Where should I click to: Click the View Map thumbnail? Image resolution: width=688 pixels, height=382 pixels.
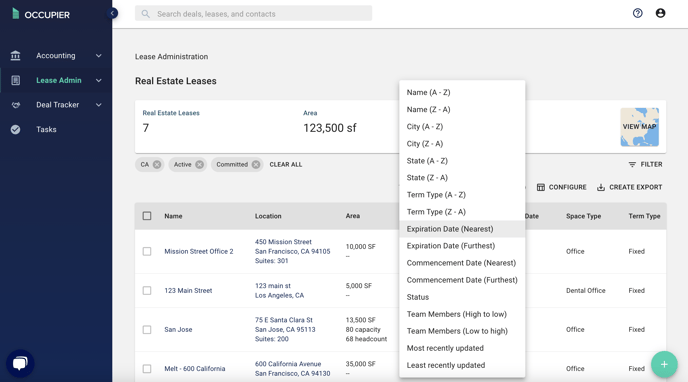click(639, 127)
